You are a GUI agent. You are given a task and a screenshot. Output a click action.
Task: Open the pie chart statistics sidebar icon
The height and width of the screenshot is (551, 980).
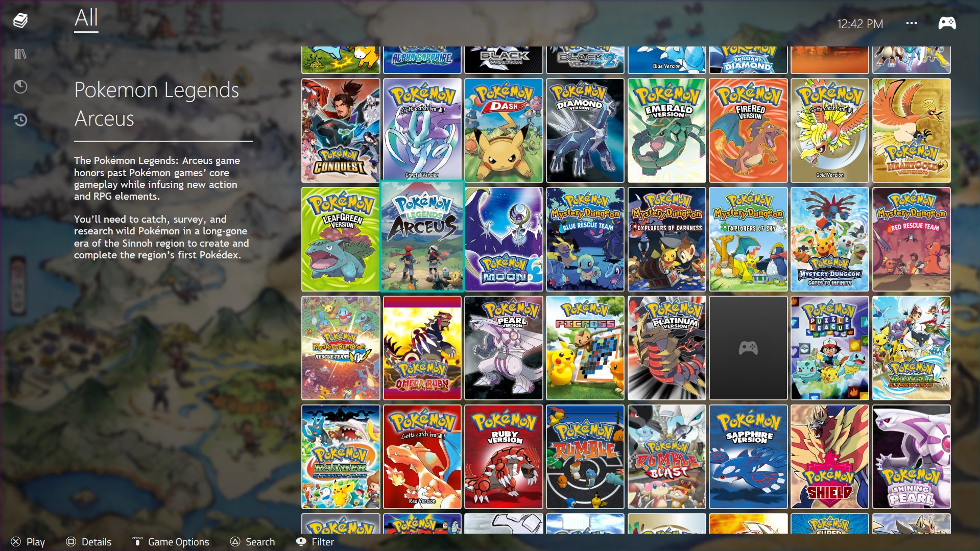(x=20, y=87)
